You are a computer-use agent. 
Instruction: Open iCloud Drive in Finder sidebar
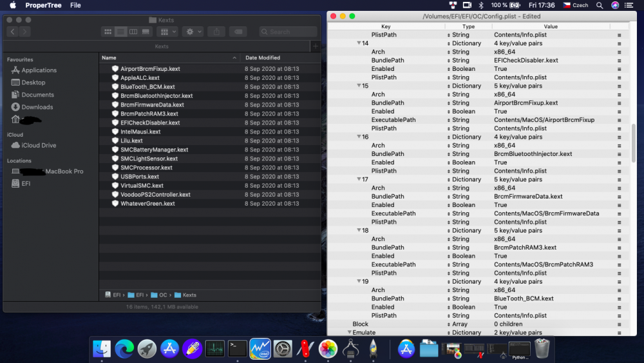pyautogui.click(x=39, y=145)
